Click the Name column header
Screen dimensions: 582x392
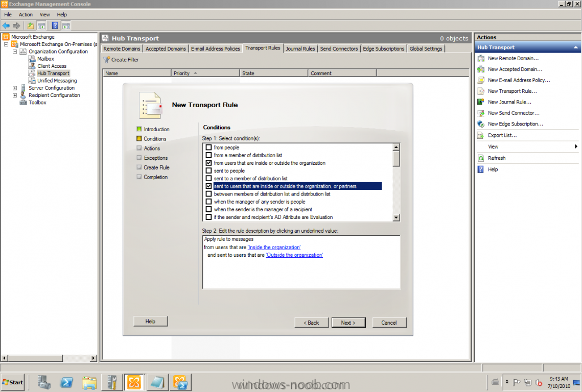(136, 73)
